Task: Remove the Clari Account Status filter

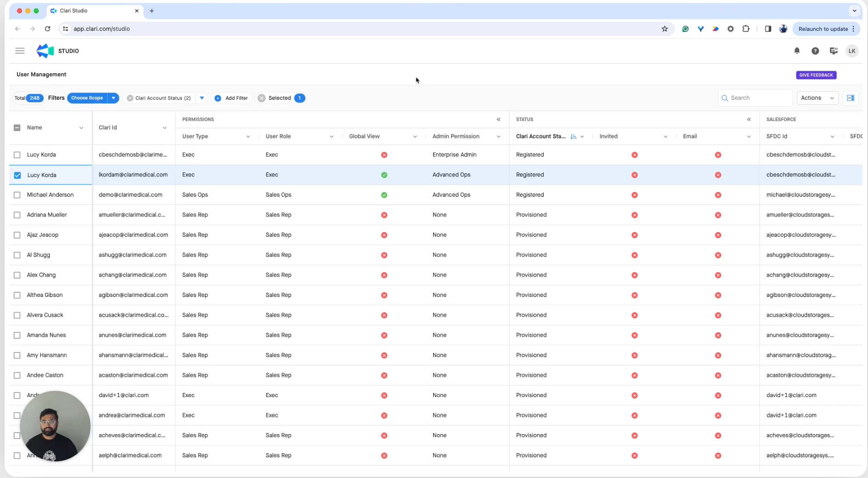Action: (130, 98)
